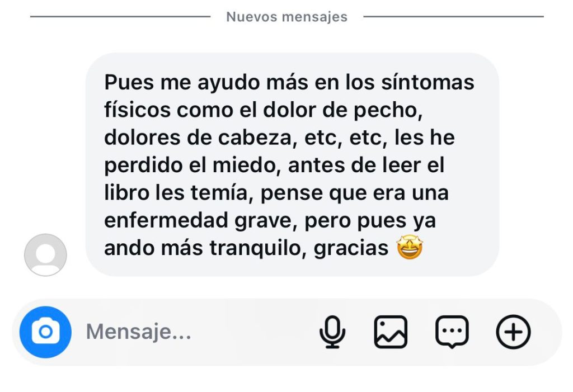The width and height of the screenshot is (573, 392).
Task: Tap the plus circle icon
Action: point(513,332)
